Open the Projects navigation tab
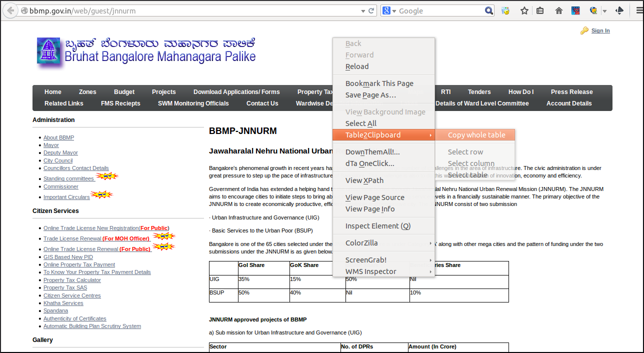Image resolution: width=644 pixels, height=353 pixels. tap(164, 92)
